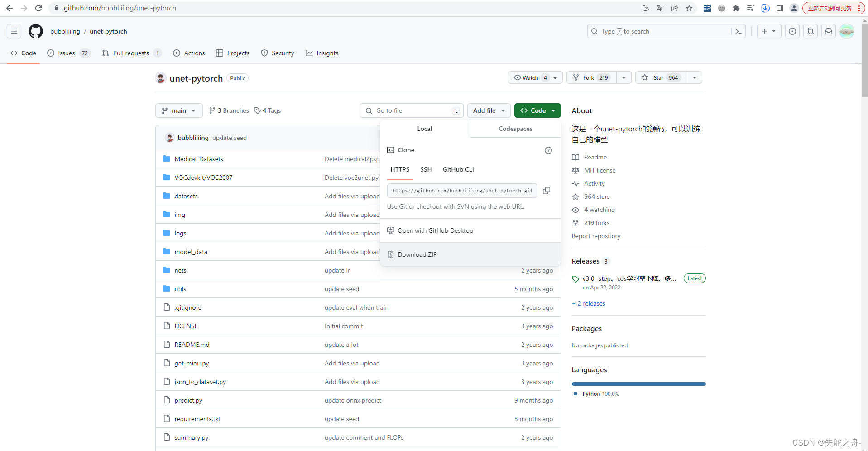Toggle the browser side panel icon
This screenshot has width=868, height=451.
[780, 8]
